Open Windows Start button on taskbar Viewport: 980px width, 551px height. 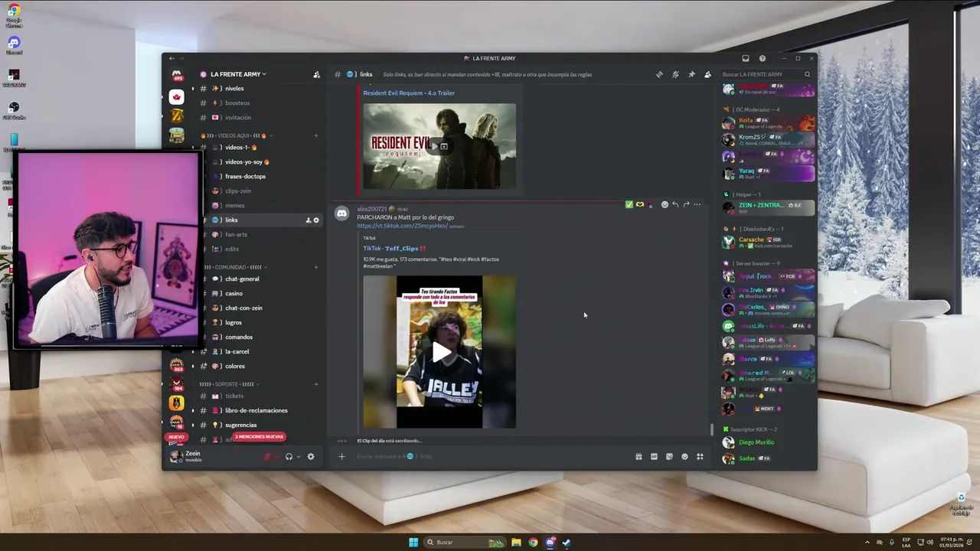[x=413, y=543]
